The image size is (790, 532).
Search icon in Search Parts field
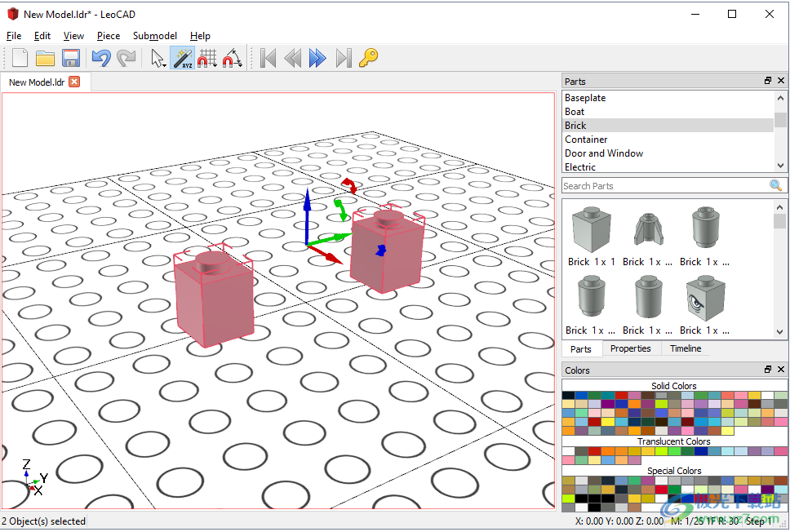pyautogui.click(x=775, y=186)
